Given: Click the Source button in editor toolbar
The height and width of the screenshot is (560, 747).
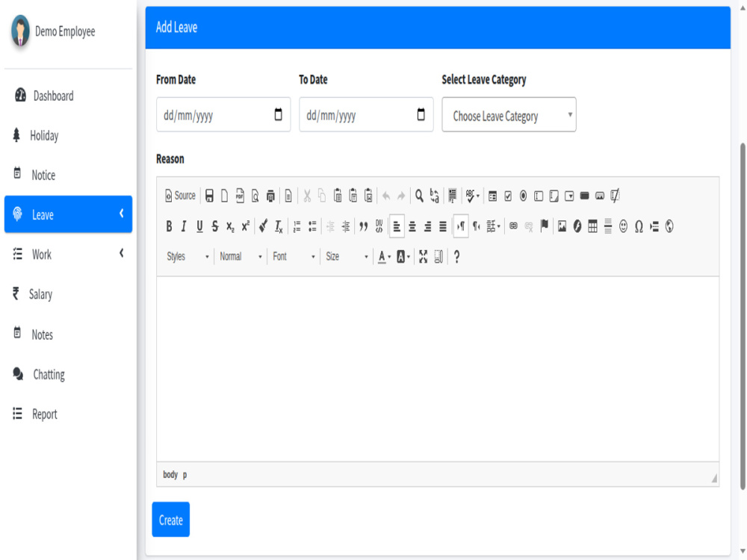Looking at the screenshot, I should [x=180, y=196].
